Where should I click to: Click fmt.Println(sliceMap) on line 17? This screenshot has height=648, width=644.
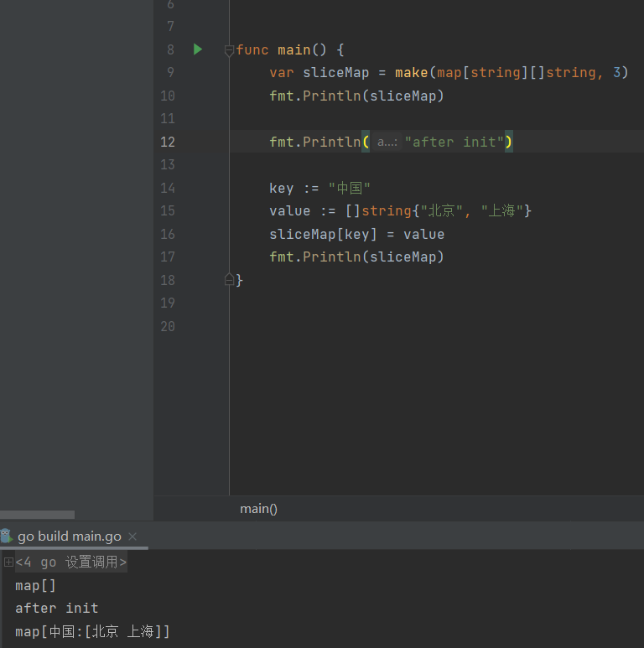(356, 257)
